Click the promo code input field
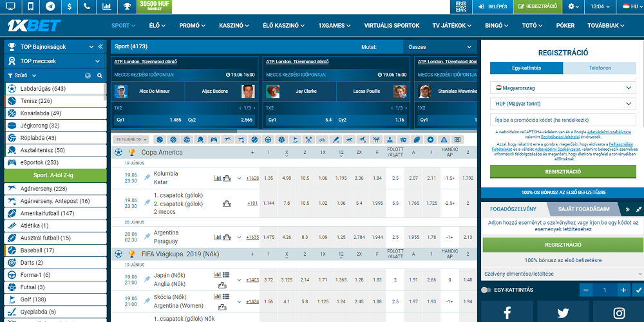 click(562, 120)
